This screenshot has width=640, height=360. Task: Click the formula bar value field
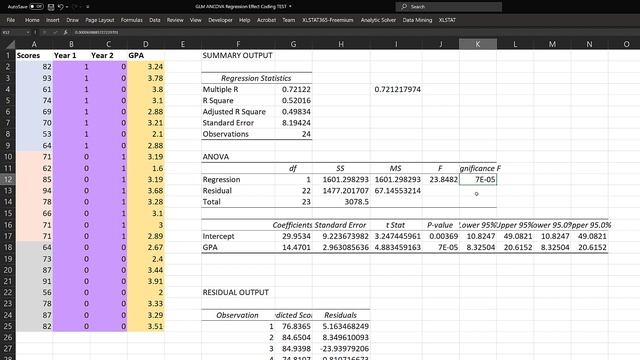pos(355,32)
